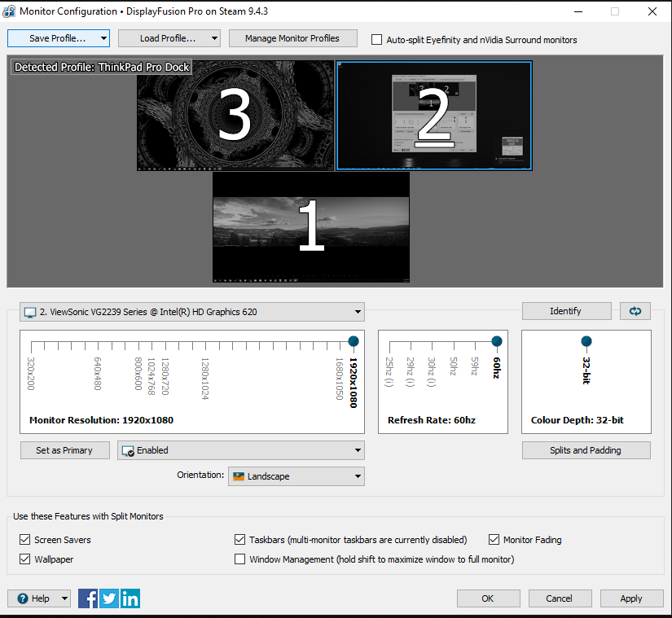Click Set as Primary
Image resolution: width=672 pixels, height=618 pixels.
[64, 450]
